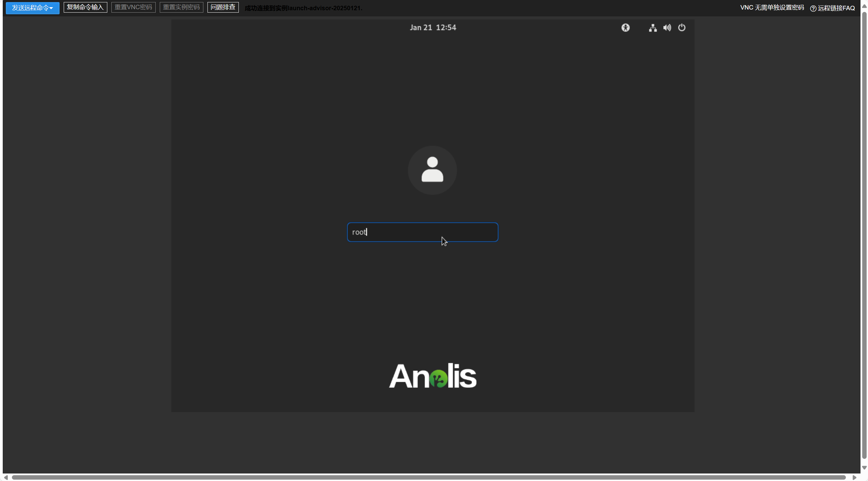Click the wired network status icon

[652, 28]
